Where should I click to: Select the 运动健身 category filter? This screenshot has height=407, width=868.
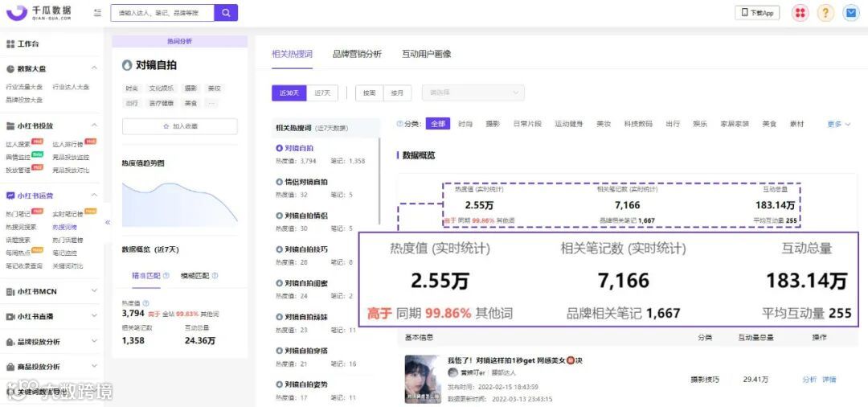click(569, 124)
